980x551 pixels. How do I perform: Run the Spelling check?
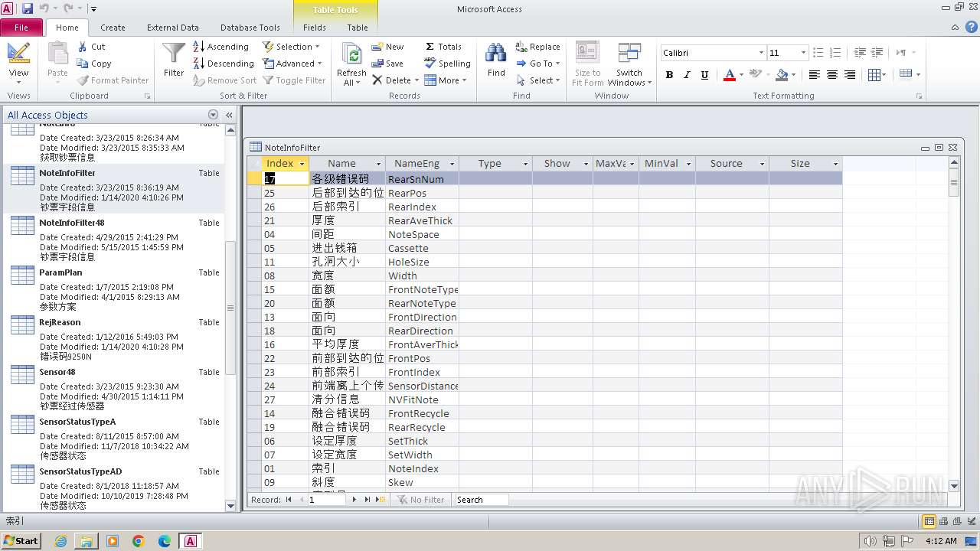tap(448, 64)
